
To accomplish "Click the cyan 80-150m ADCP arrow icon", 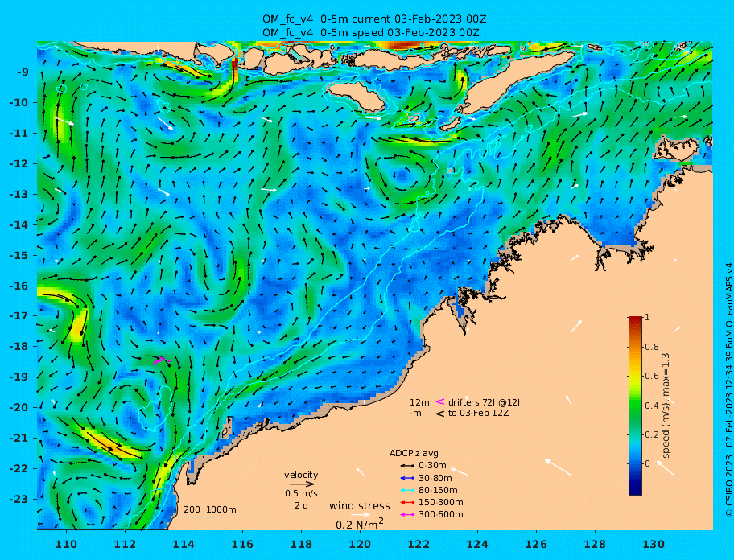I will pyautogui.click(x=407, y=490).
